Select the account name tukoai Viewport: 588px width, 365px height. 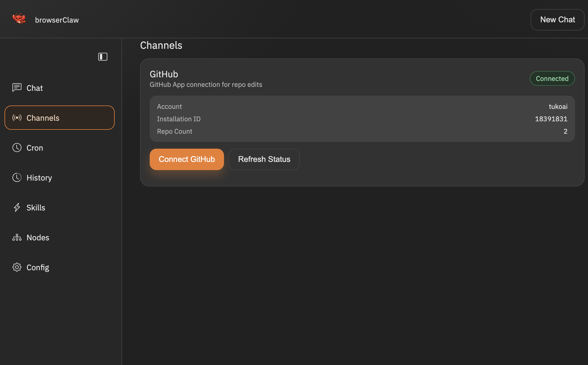tap(558, 106)
